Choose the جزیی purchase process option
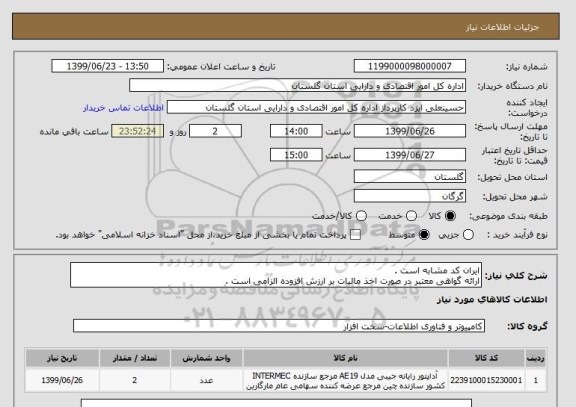This screenshot has height=407, width=576. pos(468,235)
